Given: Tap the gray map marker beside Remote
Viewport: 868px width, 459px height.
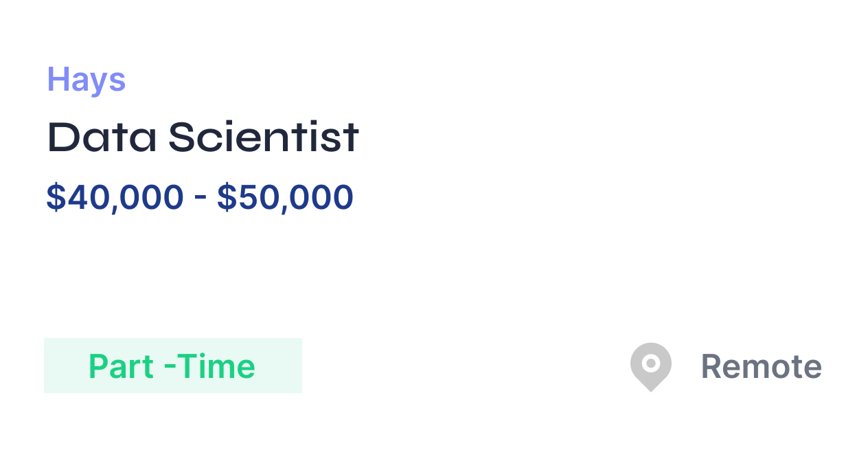Looking at the screenshot, I should coord(650,367).
